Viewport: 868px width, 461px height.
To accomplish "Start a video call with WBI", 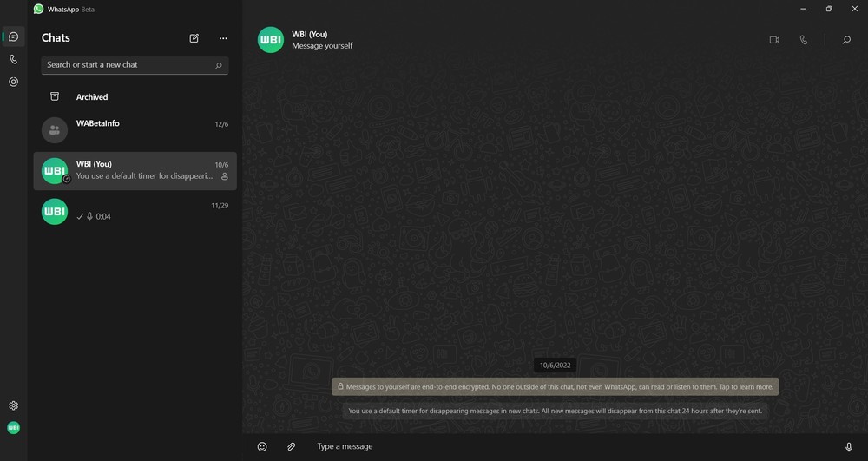I will click(x=774, y=40).
